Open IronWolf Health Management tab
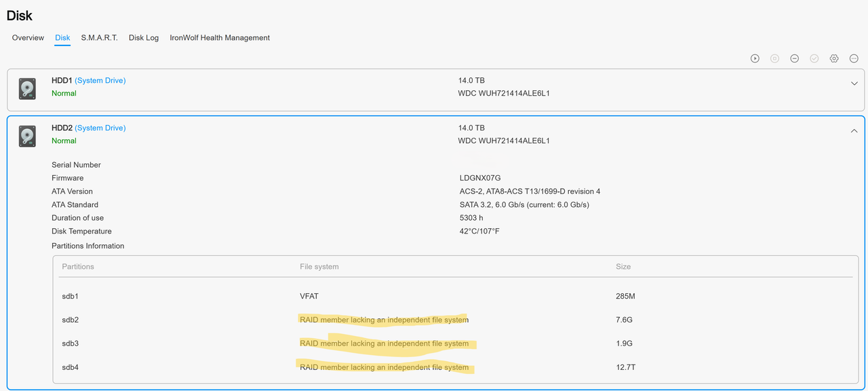 tap(220, 38)
